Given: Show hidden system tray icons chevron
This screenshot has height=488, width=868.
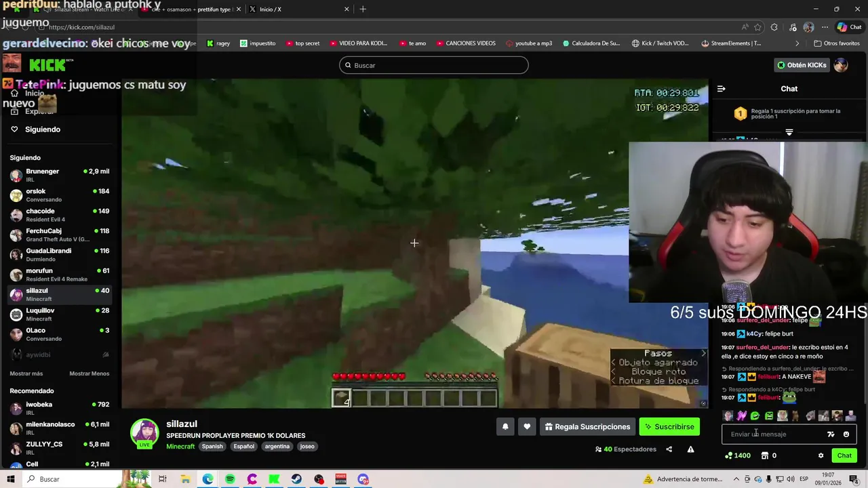Looking at the screenshot, I should tap(736, 479).
